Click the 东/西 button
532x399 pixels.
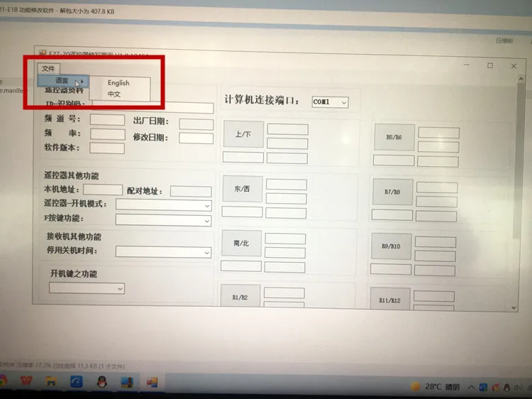(x=243, y=189)
